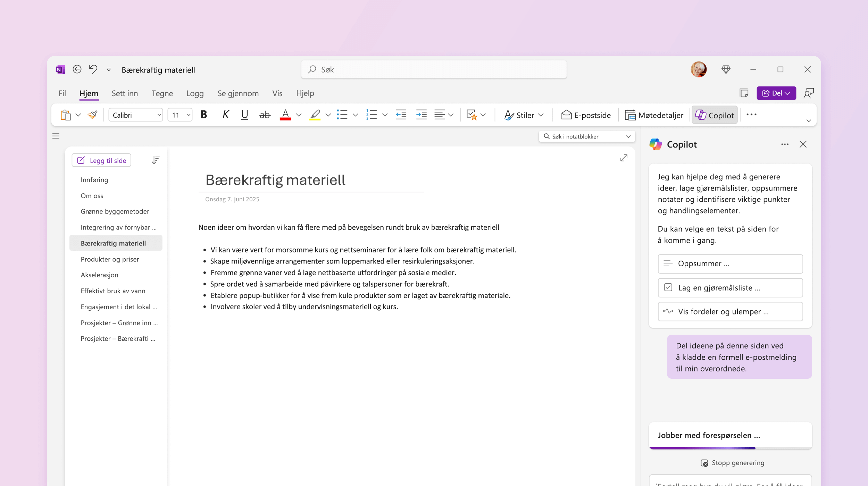The image size is (868, 486).
Task: Toggle the Copilot ribbon button
Action: pyautogui.click(x=715, y=115)
